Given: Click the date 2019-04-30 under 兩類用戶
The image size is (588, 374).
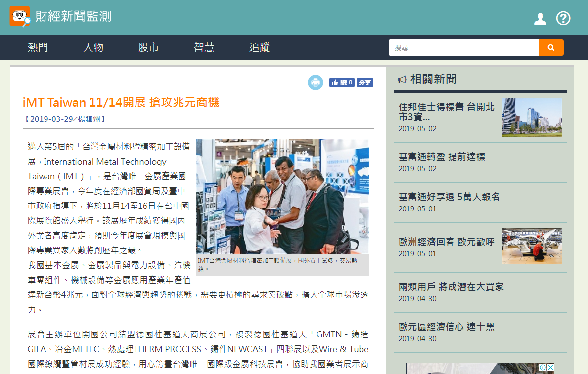Looking at the screenshot, I should coord(417,299).
